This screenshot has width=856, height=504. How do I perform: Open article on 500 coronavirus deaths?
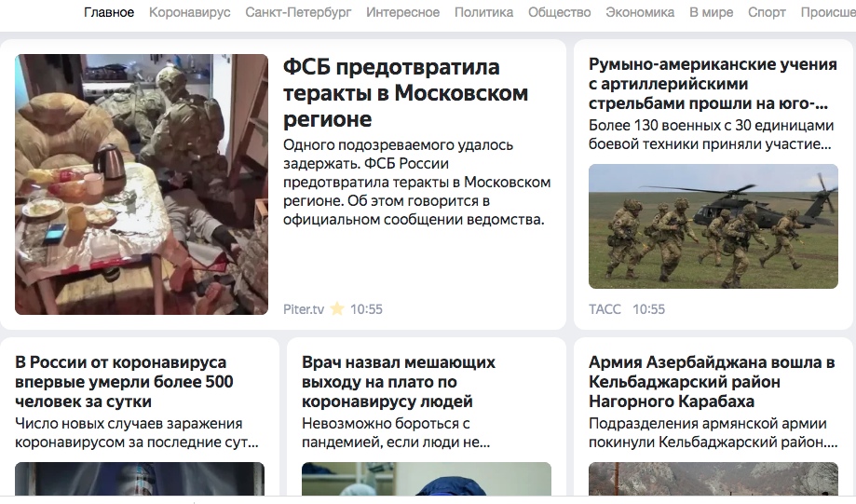click(x=124, y=382)
